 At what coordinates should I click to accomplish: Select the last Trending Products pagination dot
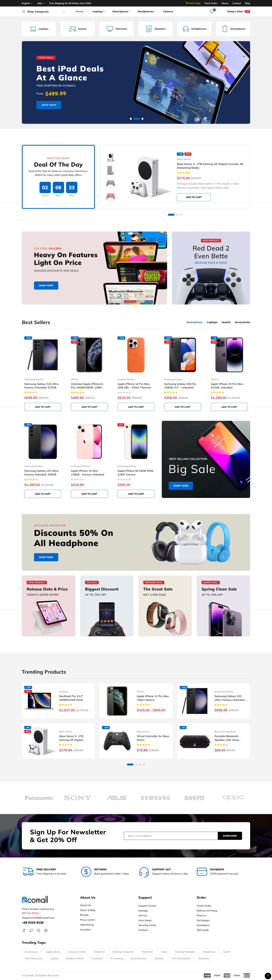144,764
